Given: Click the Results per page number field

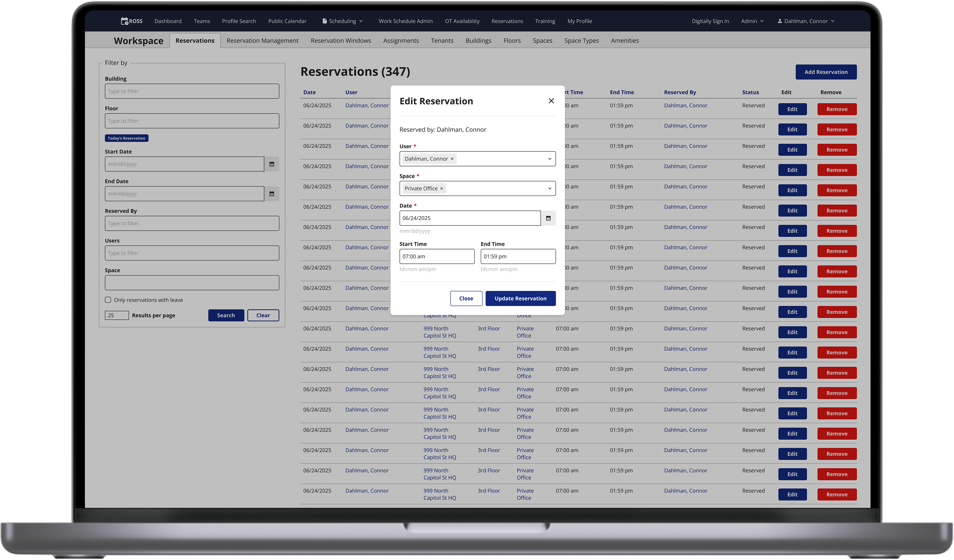Looking at the screenshot, I should (x=117, y=315).
